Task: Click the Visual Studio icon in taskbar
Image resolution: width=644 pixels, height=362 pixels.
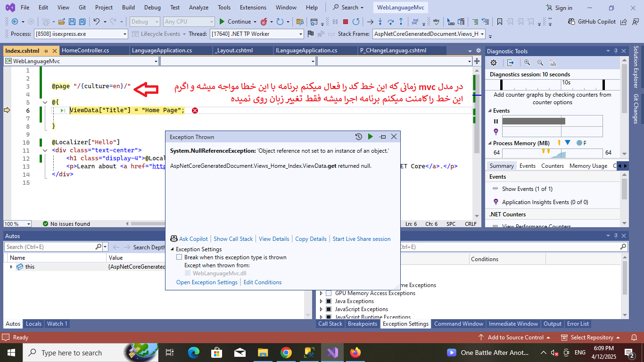Action: pos(332,353)
